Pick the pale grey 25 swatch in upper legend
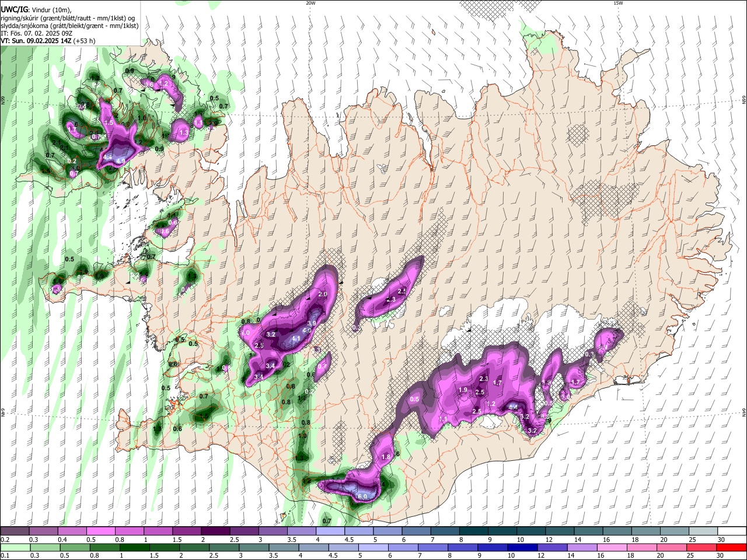 [x=704, y=531]
